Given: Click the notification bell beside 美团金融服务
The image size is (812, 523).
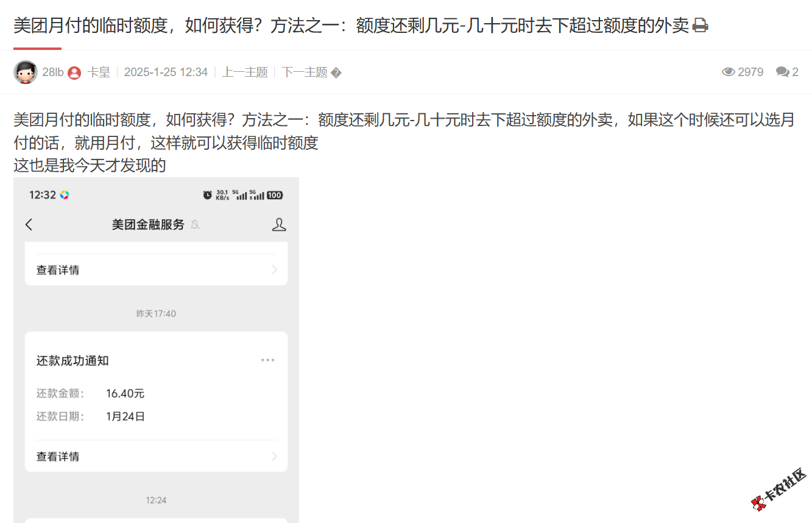Looking at the screenshot, I should [x=196, y=224].
